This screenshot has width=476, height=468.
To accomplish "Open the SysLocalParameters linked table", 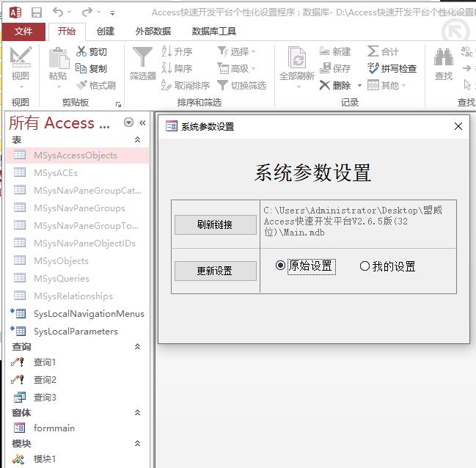I will (x=78, y=332).
